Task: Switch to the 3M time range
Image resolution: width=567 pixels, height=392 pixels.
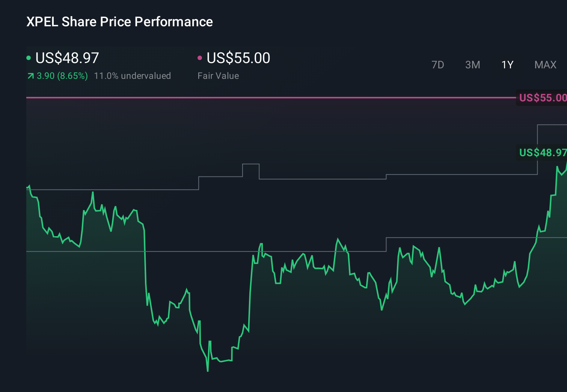Action: click(x=472, y=65)
